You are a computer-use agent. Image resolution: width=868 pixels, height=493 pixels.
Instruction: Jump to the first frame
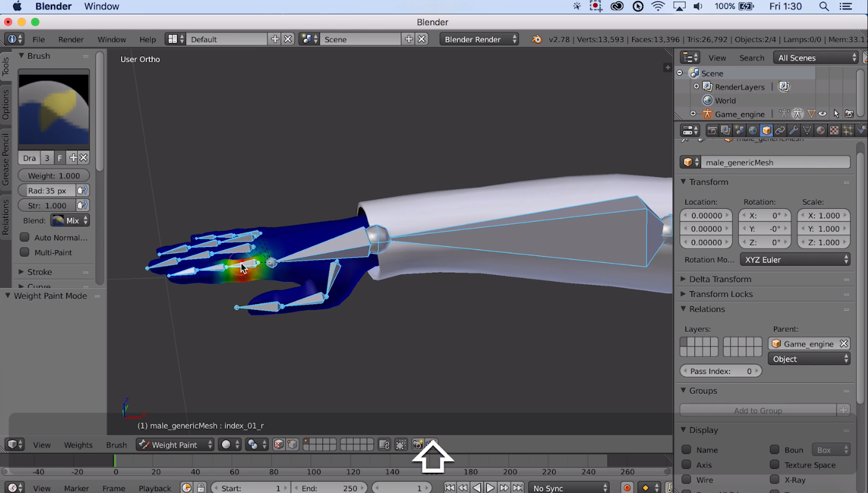point(449,488)
